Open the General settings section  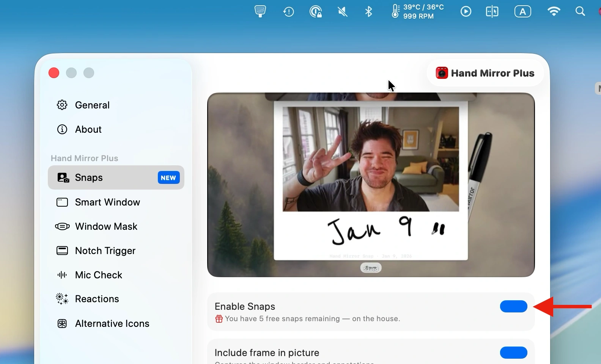[x=92, y=105]
